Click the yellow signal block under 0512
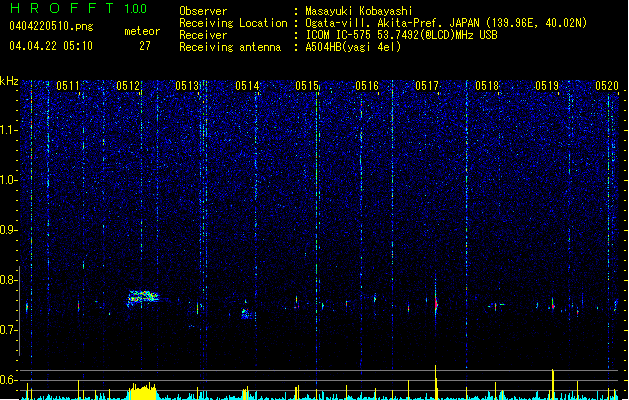629x400 pixels. click(142, 391)
